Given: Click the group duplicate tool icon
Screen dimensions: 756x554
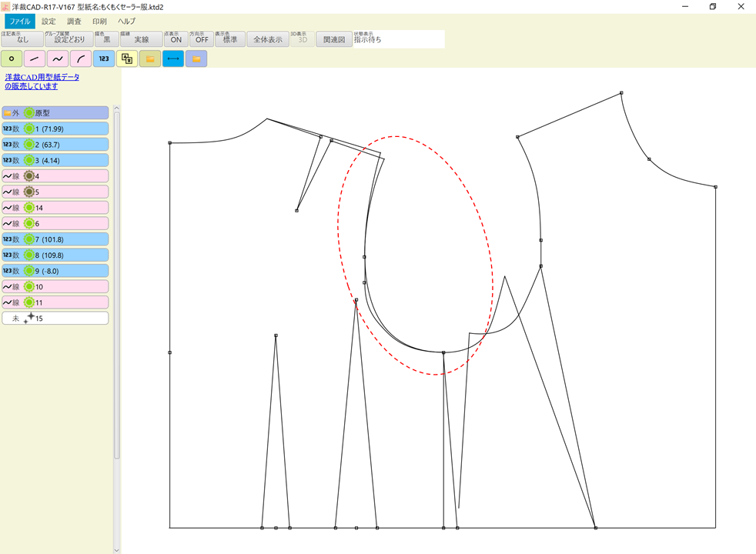Looking at the screenshot, I should tap(125, 58).
